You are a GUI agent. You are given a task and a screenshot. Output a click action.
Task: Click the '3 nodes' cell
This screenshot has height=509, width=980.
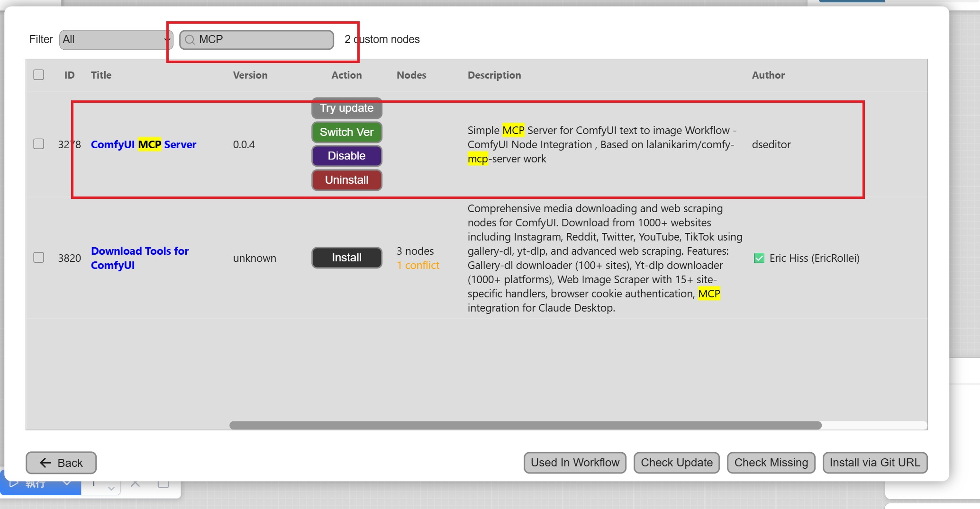pyautogui.click(x=415, y=251)
